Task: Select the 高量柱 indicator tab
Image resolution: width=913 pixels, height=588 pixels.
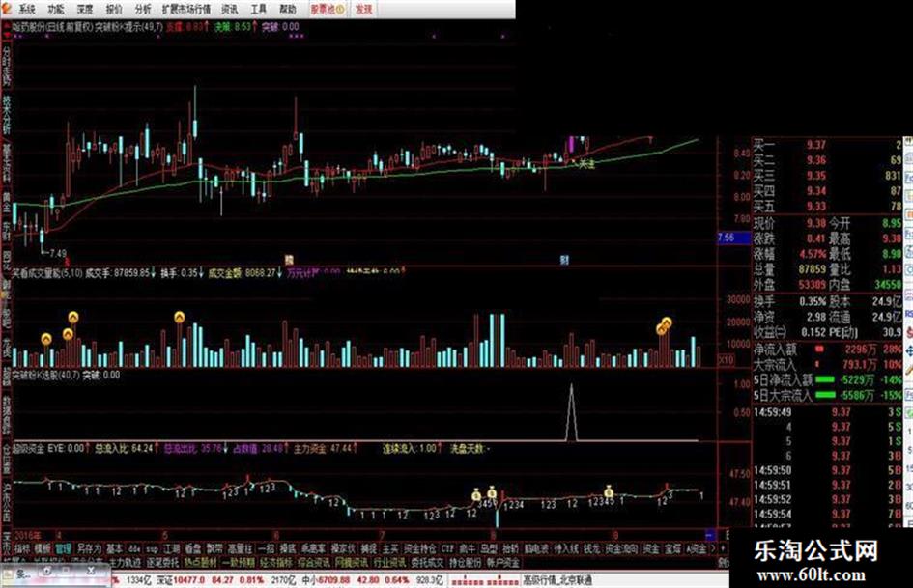Action: (240, 549)
